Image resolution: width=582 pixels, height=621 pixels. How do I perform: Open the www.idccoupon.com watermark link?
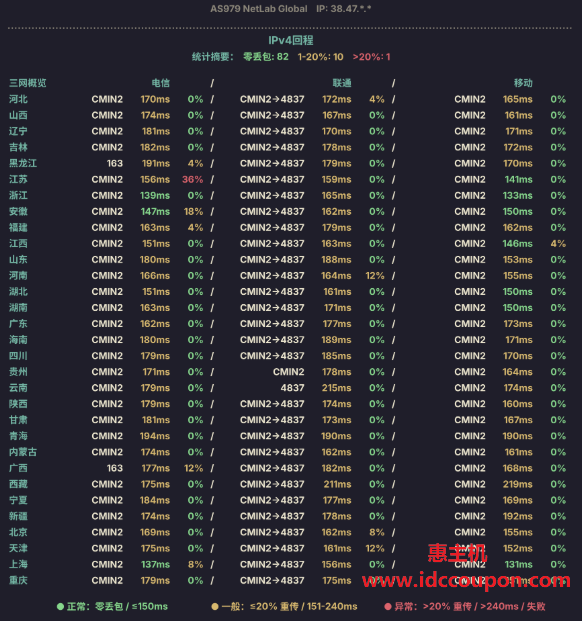[466, 581]
